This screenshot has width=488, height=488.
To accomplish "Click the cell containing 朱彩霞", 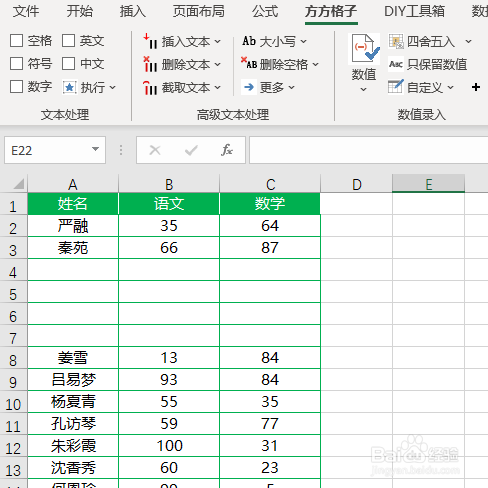I will tap(73, 446).
